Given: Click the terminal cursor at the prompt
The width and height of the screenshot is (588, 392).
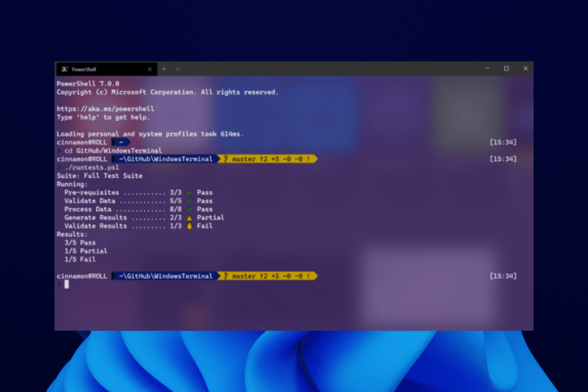Looking at the screenshot, I should point(66,284).
